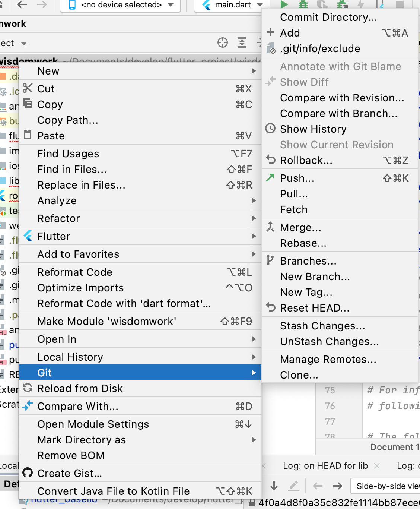Choose Open Module Settings

[x=140, y=424]
